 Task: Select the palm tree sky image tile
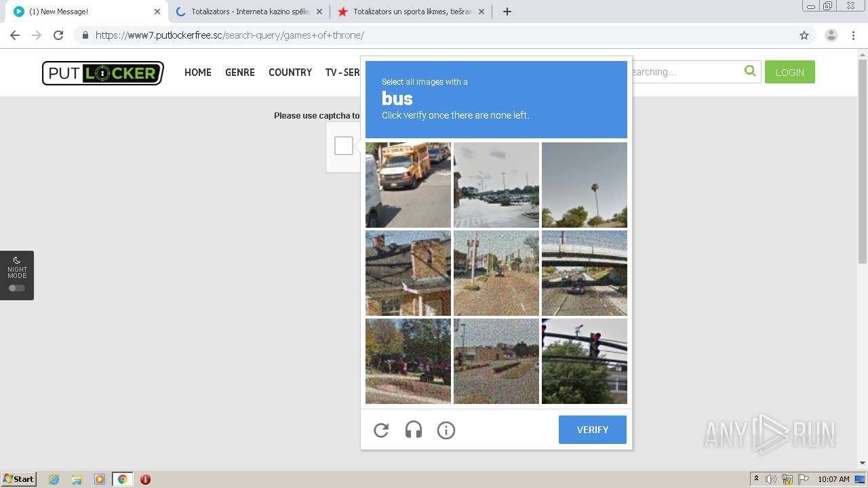click(585, 185)
